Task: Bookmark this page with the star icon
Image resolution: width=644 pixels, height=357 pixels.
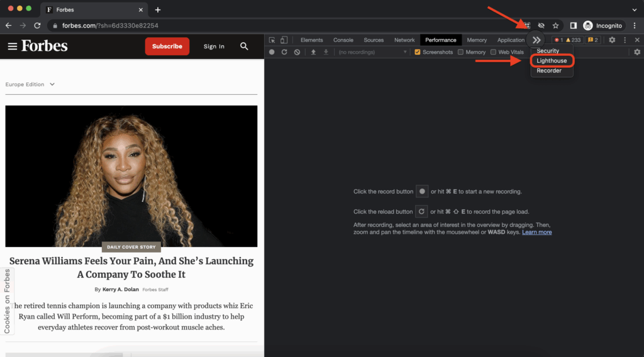Action: (556, 25)
